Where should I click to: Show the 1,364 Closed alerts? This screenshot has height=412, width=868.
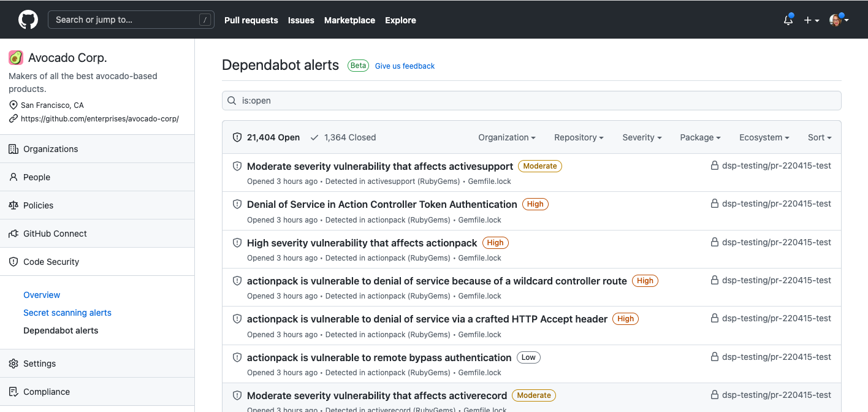[x=343, y=137]
